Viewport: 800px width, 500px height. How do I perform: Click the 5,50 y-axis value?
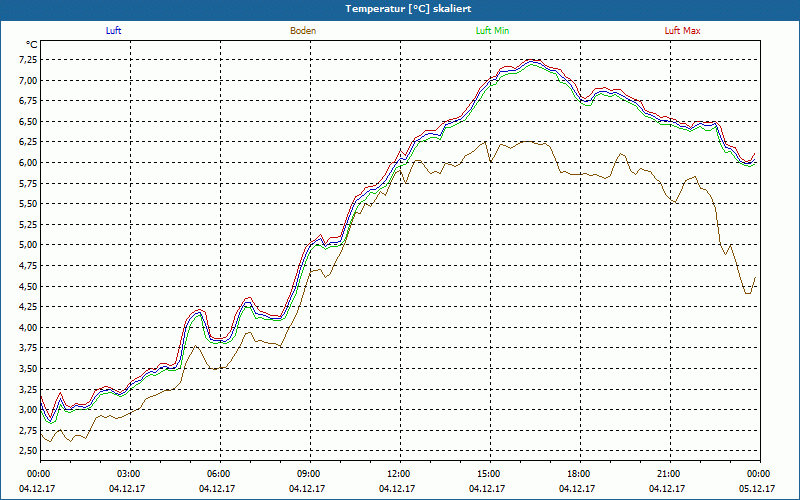[x=28, y=204]
